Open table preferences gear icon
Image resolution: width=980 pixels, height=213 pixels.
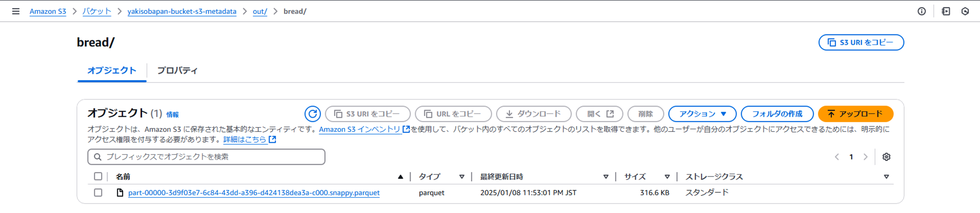click(x=886, y=157)
